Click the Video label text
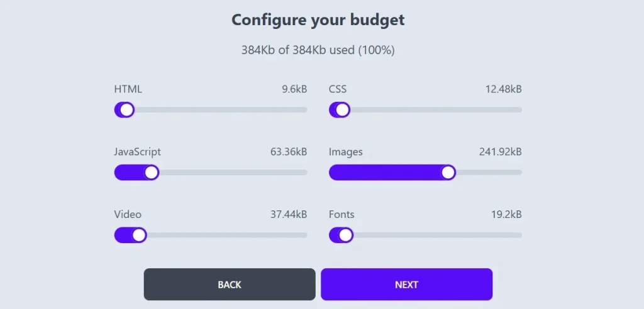This screenshot has height=309, width=644. pyautogui.click(x=128, y=215)
